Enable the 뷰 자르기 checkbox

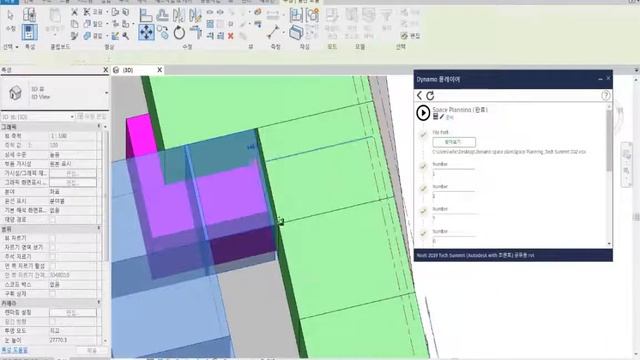coord(52,238)
